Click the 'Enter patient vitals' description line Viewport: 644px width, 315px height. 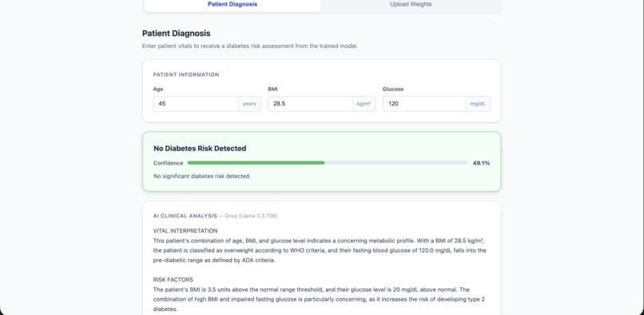pyautogui.click(x=250, y=46)
